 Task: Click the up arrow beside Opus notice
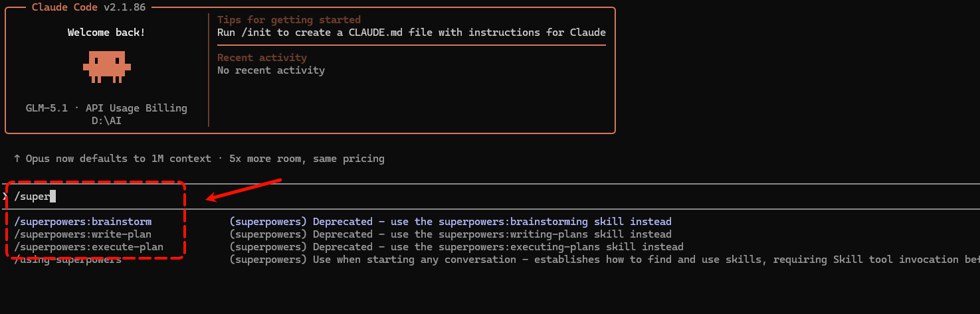17,159
